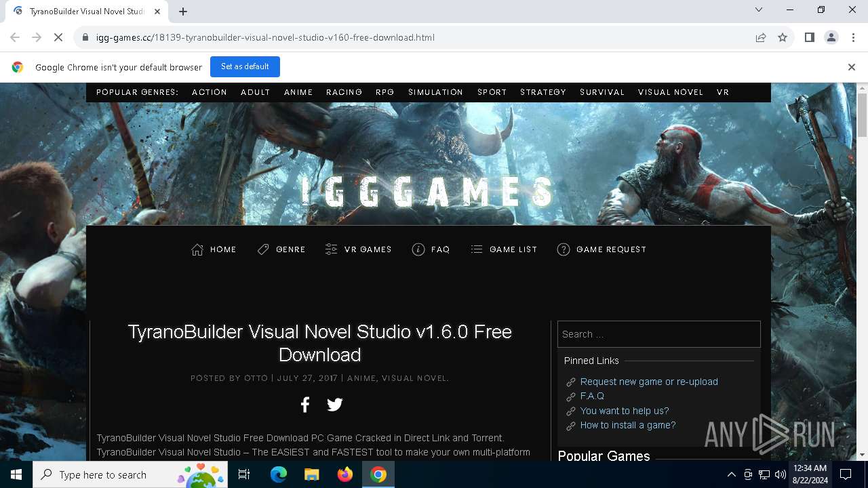Open the SIMULATION genre

pos(435,92)
